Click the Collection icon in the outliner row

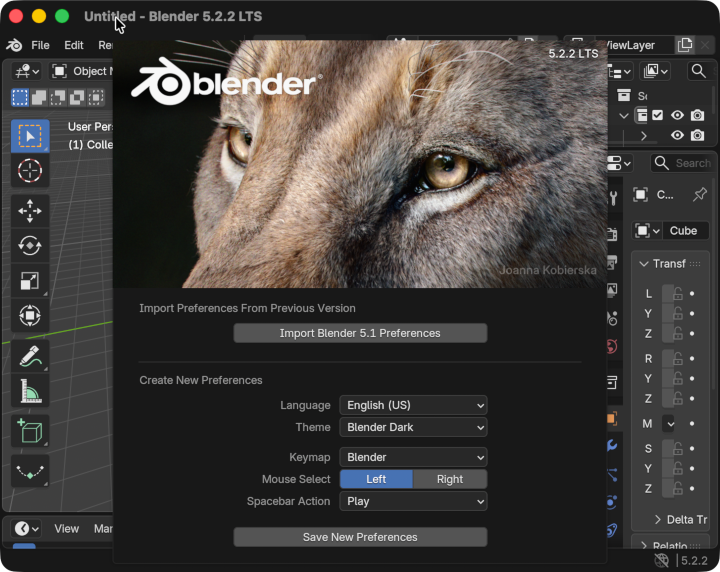tap(641, 115)
